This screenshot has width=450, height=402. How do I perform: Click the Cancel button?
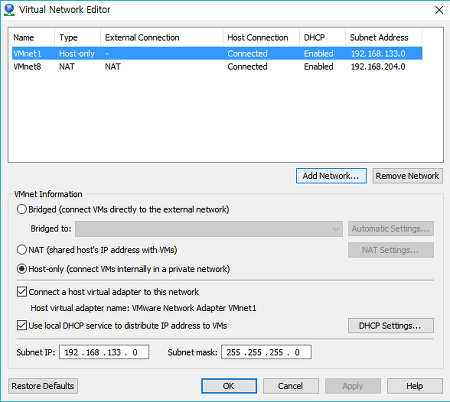click(x=291, y=386)
